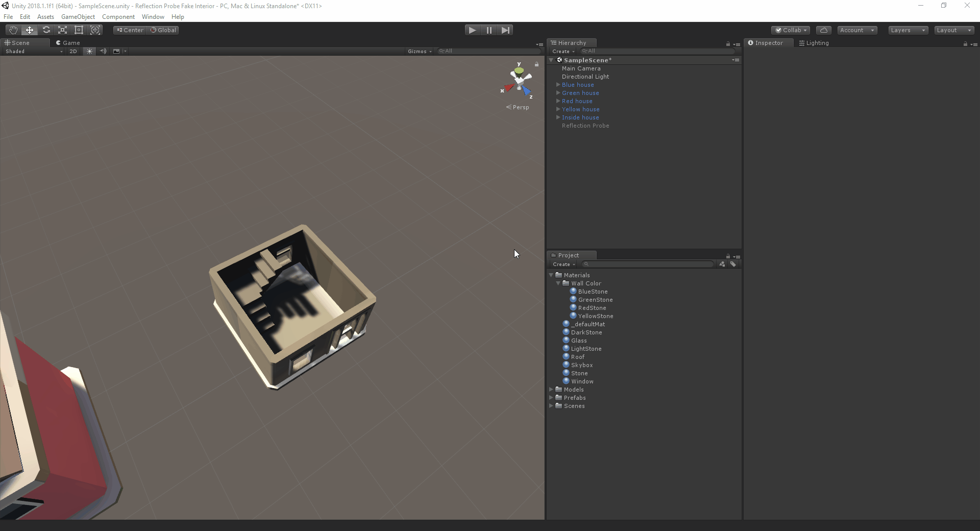Toggle scene lighting
Screen dimensions: 980x531
point(89,51)
